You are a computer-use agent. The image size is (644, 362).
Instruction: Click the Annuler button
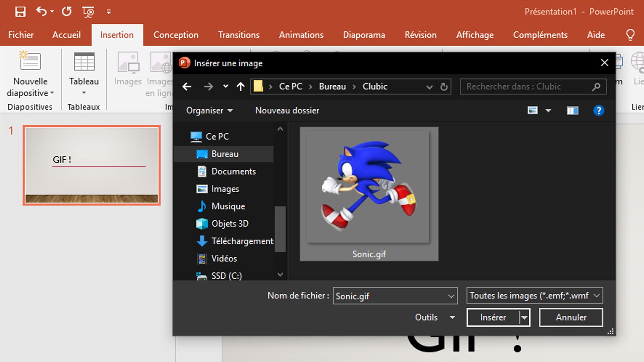[571, 317]
